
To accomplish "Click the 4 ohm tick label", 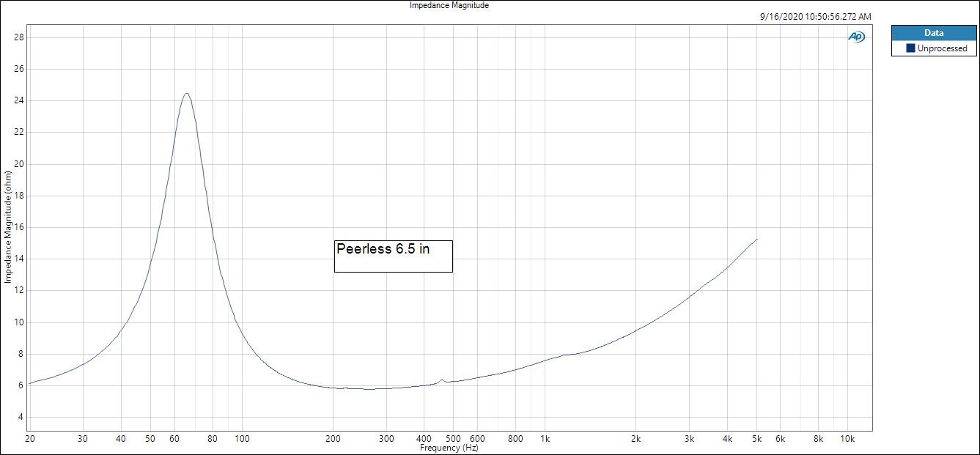I will tap(22, 417).
